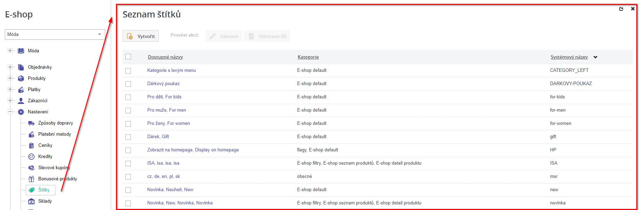The image size is (644, 210).
Task: Select checkbox next to Pro muže, For men
Action: tap(128, 110)
